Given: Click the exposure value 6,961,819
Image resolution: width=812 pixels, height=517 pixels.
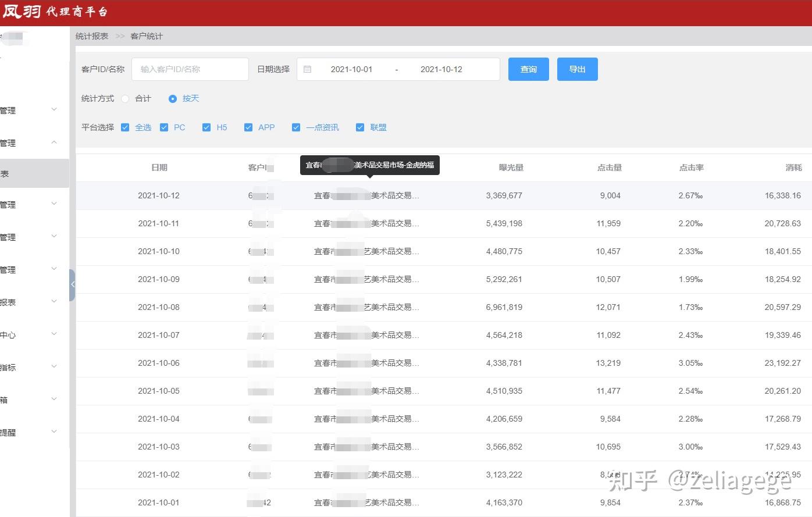Looking at the screenshot, I should tap(504, 307).
